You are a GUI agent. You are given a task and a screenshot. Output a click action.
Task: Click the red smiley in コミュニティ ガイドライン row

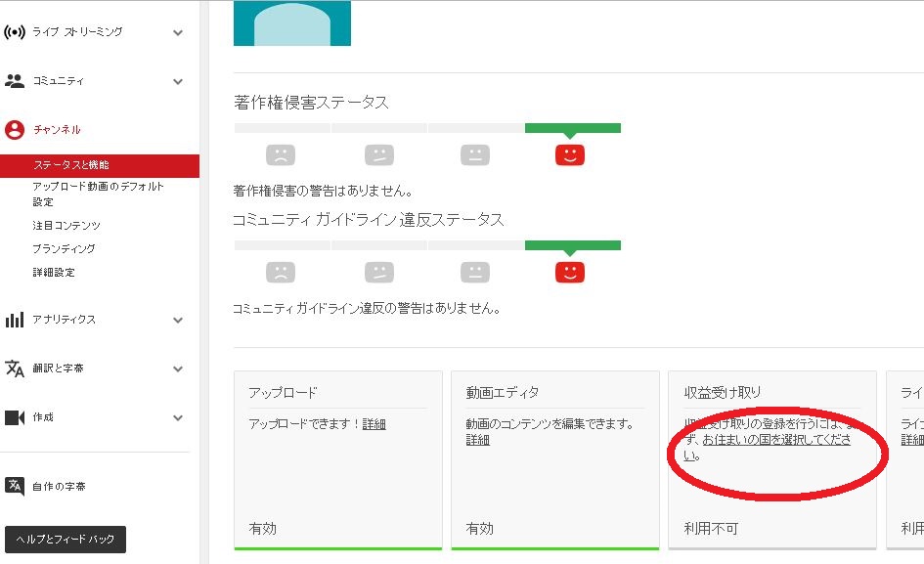coord(570,273)
